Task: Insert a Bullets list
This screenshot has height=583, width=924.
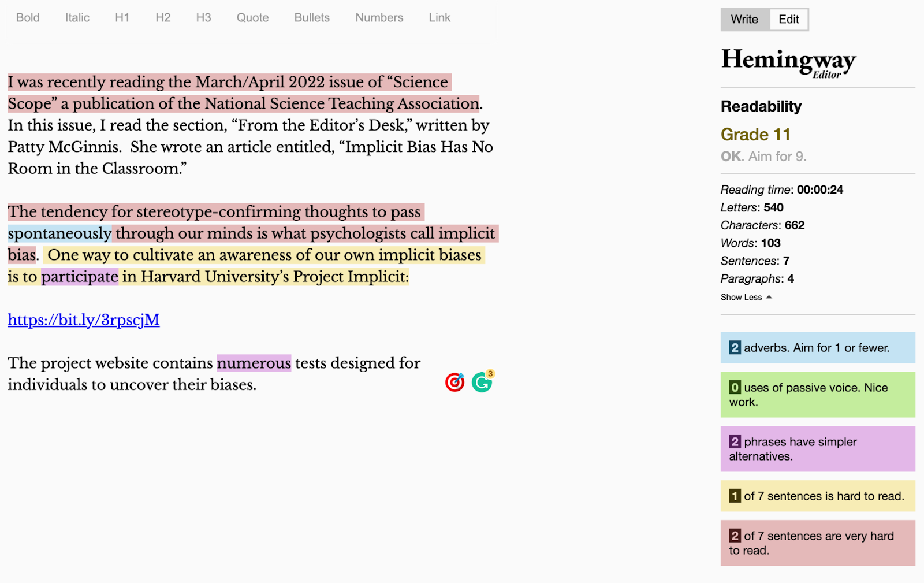Action: 312,18
